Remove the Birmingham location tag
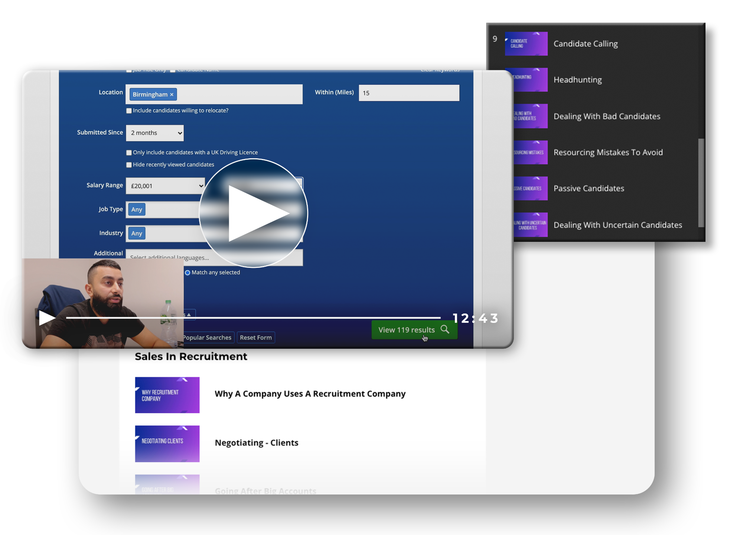 [172, 95]
